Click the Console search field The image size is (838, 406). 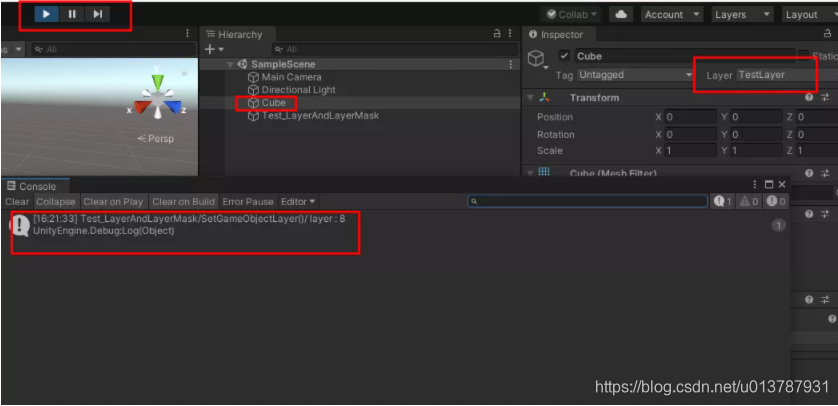[587, 201]
